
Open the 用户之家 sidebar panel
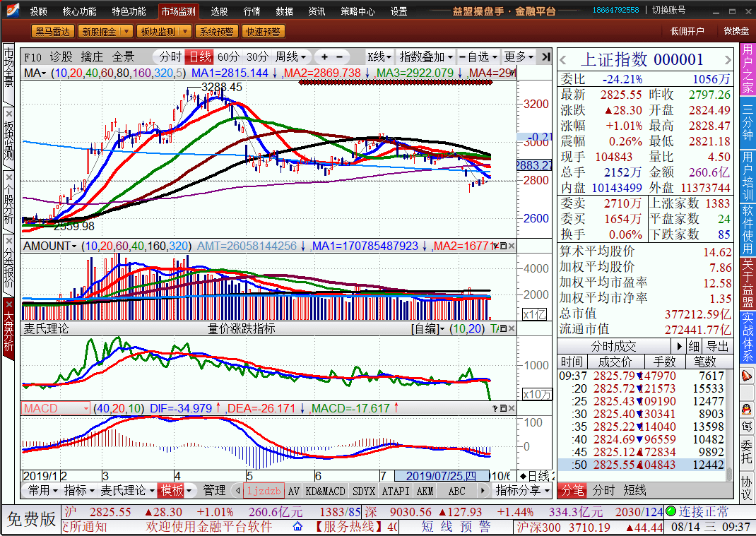(x=748, y=69)
